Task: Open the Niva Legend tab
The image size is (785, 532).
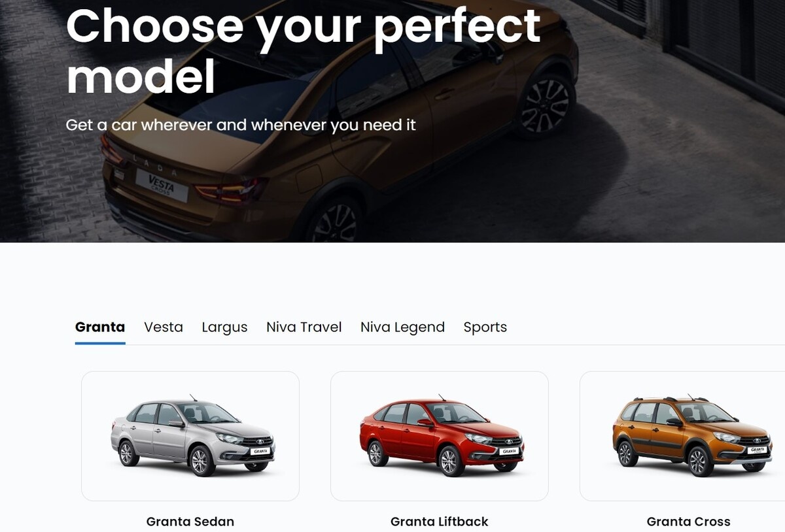Action: 402,327
